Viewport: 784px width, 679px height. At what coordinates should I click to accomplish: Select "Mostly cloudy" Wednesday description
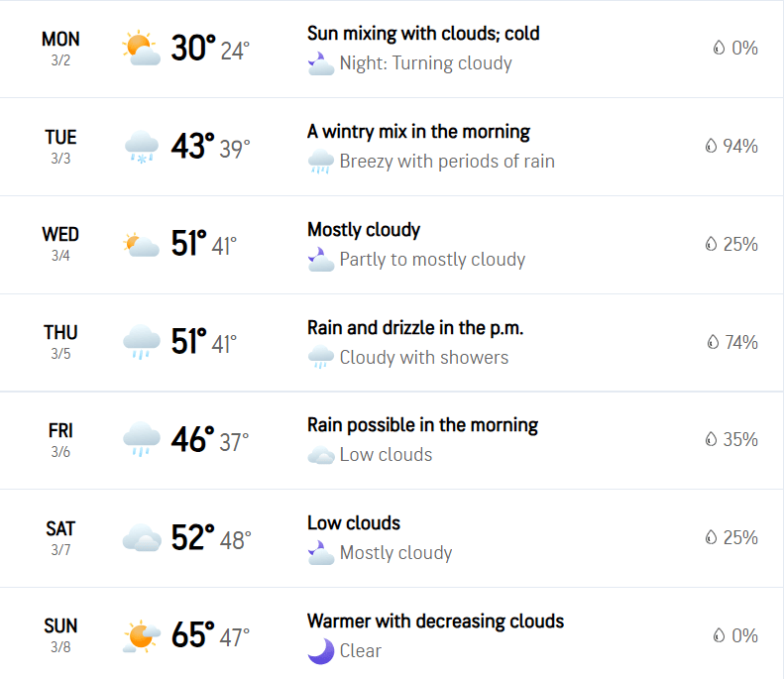[364, 230]
